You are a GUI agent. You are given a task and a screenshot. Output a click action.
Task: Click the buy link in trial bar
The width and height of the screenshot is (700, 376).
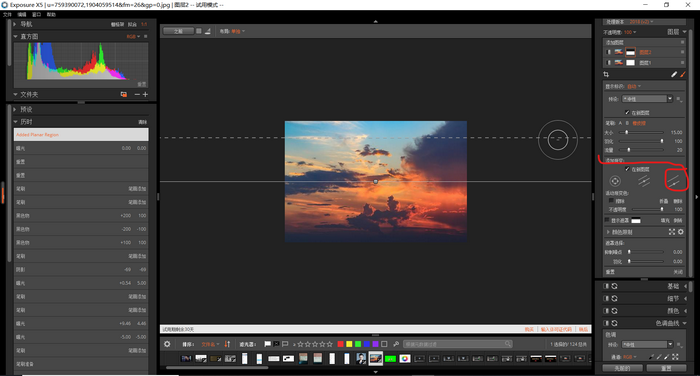point(529,329)
